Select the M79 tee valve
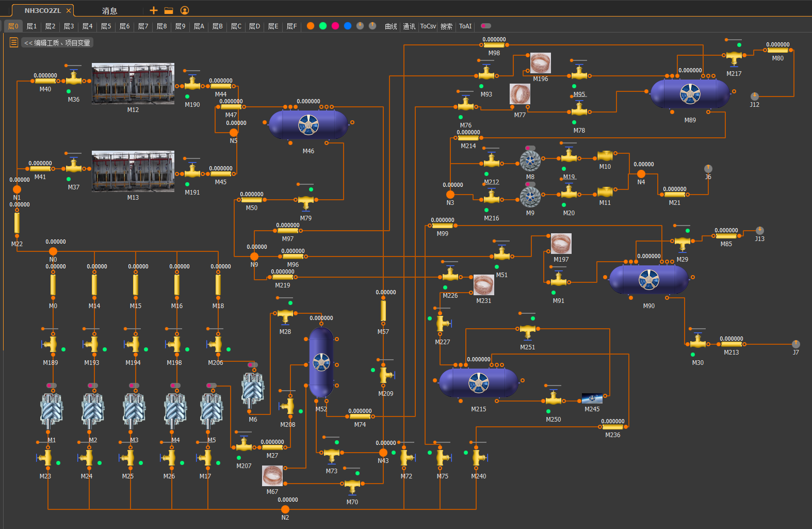 pyautogui.click(x=306, y=201)
